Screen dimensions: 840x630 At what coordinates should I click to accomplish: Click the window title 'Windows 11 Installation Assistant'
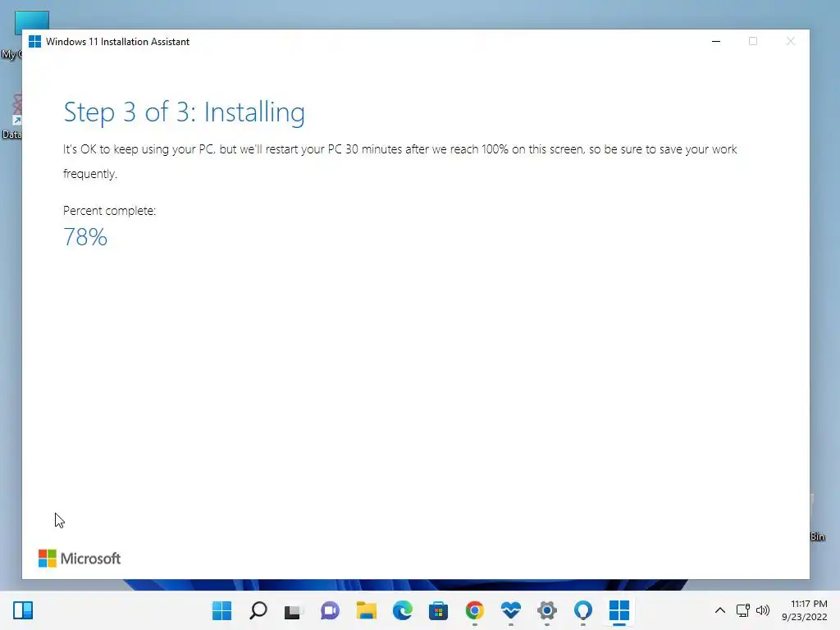(117, 42)
